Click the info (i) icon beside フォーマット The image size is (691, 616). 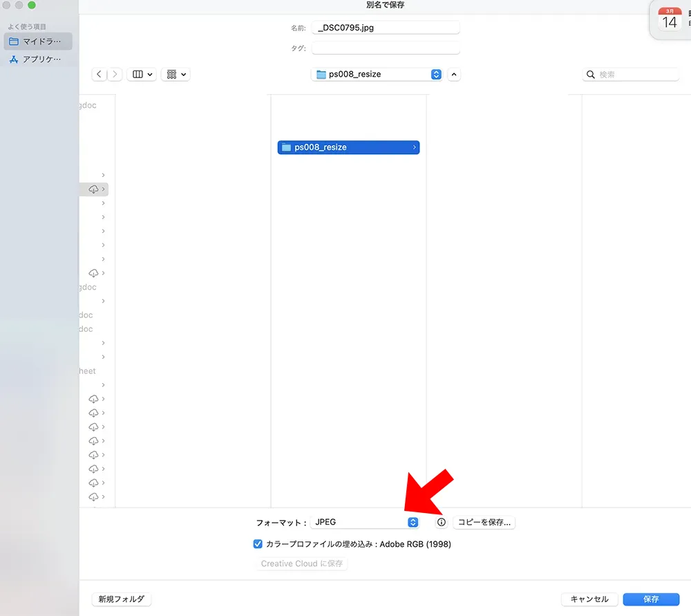pyautogui.click(x=441, y=522)
